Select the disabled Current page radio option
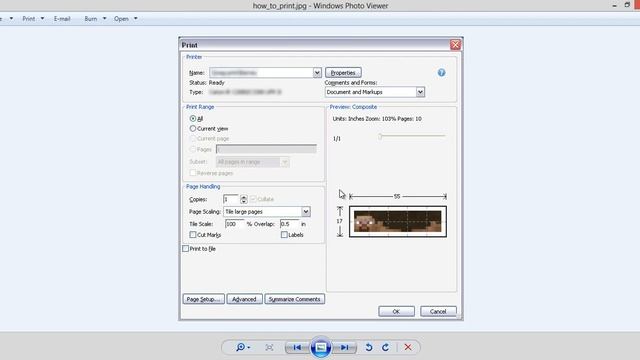 pos(193,138)
